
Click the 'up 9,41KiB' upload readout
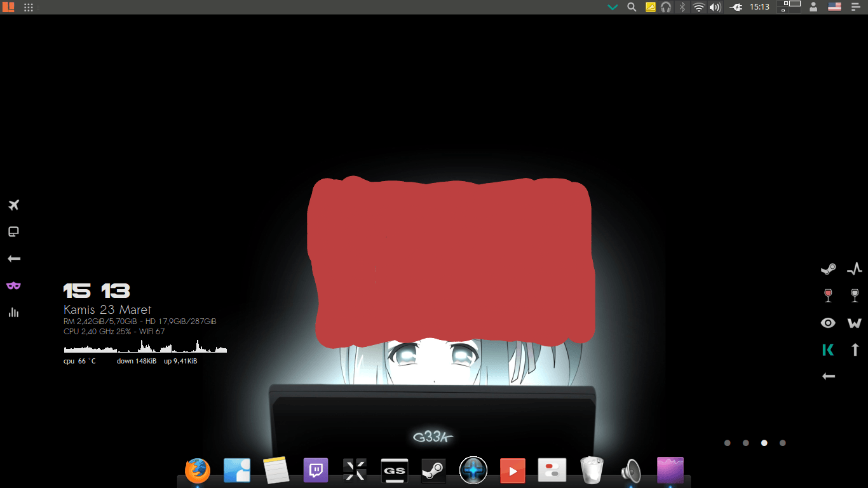(x=180, y=361)
